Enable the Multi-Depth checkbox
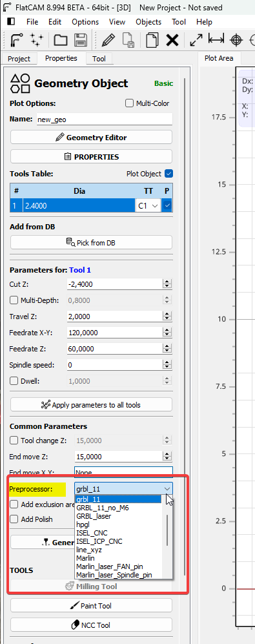The height and width of the screenshot is (644, 255). tap(14, 300)
